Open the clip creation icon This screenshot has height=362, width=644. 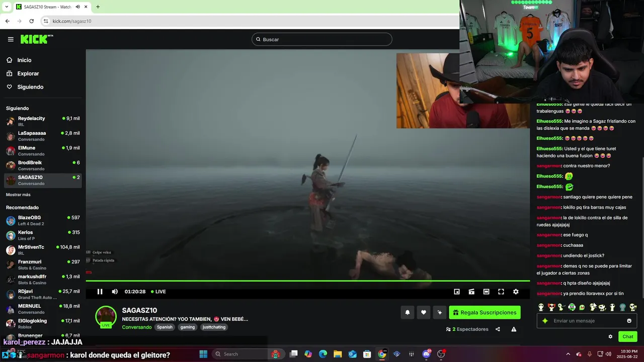coord(471,292)
